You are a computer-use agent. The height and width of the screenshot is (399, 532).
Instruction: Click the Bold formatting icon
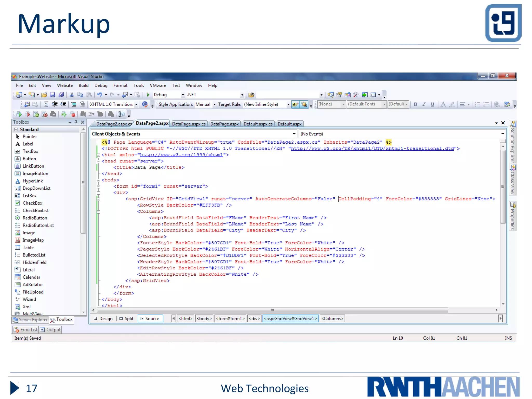click(415, 104)
